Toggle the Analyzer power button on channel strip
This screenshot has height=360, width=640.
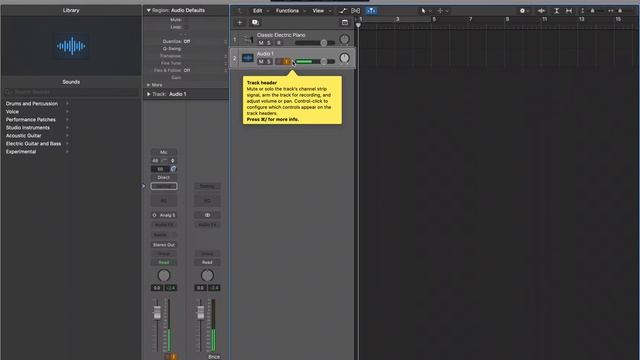[x=154, y=215]
